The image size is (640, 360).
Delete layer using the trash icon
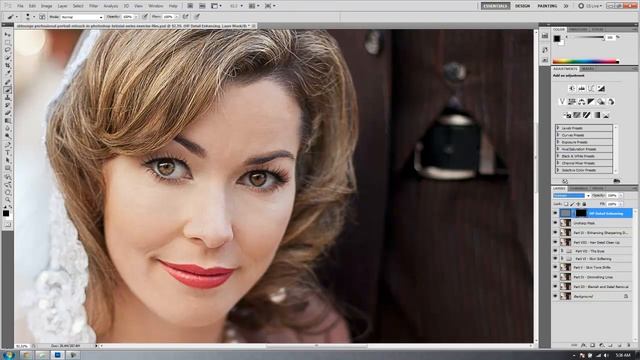pyautogui.click(x=629, y=345)
